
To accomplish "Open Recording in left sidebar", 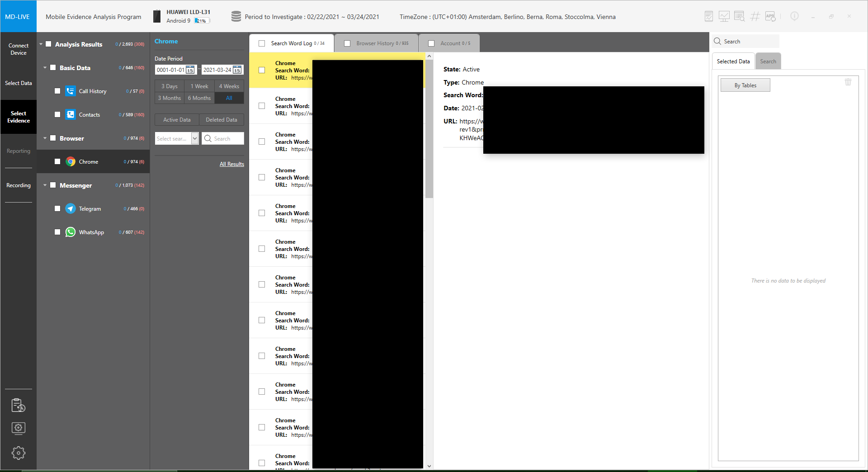I will pos(19,185).
